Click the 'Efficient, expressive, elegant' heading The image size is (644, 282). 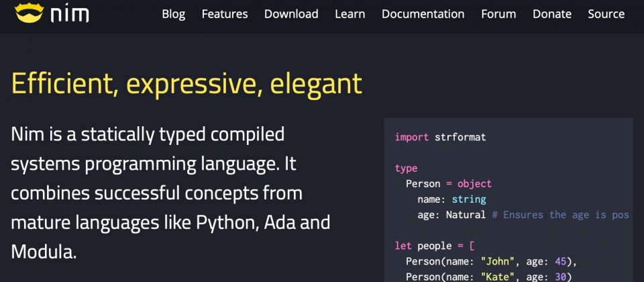(186, 83)
